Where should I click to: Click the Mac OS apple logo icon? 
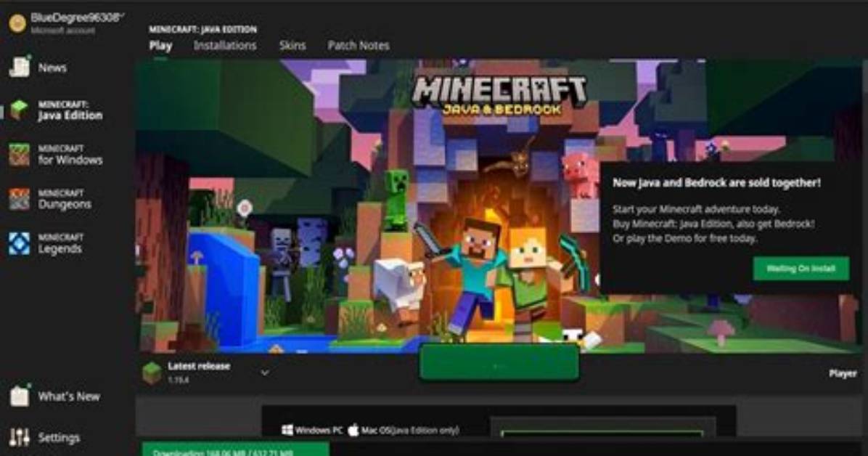pyautogui.click(x=353, y=430)
